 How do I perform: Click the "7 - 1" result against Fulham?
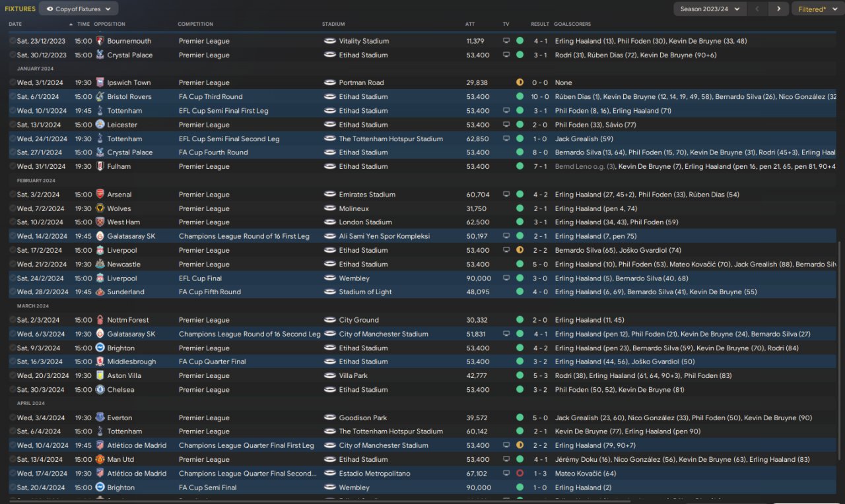pos(540,167)
